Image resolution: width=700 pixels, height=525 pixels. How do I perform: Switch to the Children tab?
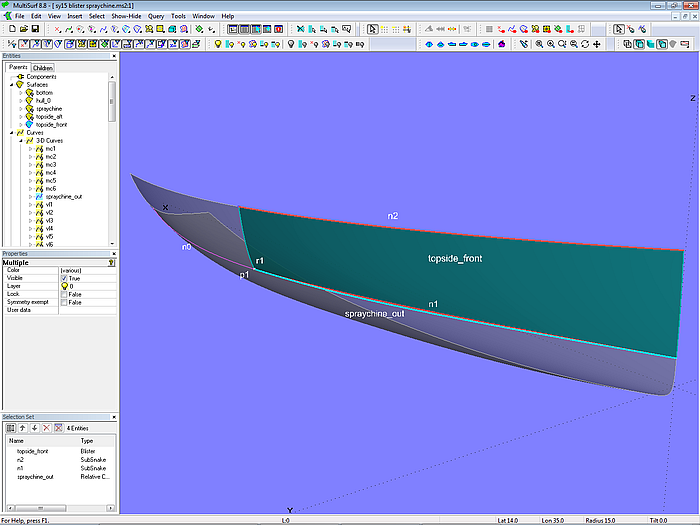(42, 68)
